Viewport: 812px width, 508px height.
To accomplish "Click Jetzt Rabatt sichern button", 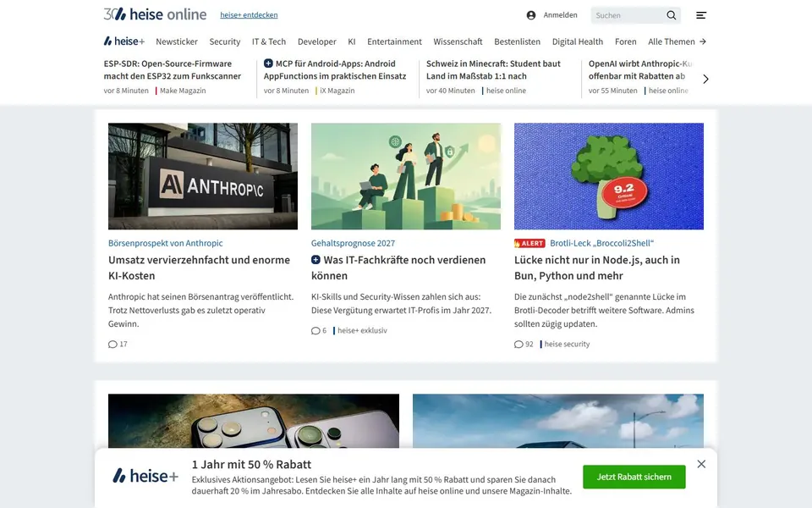I will click(634, 477).
